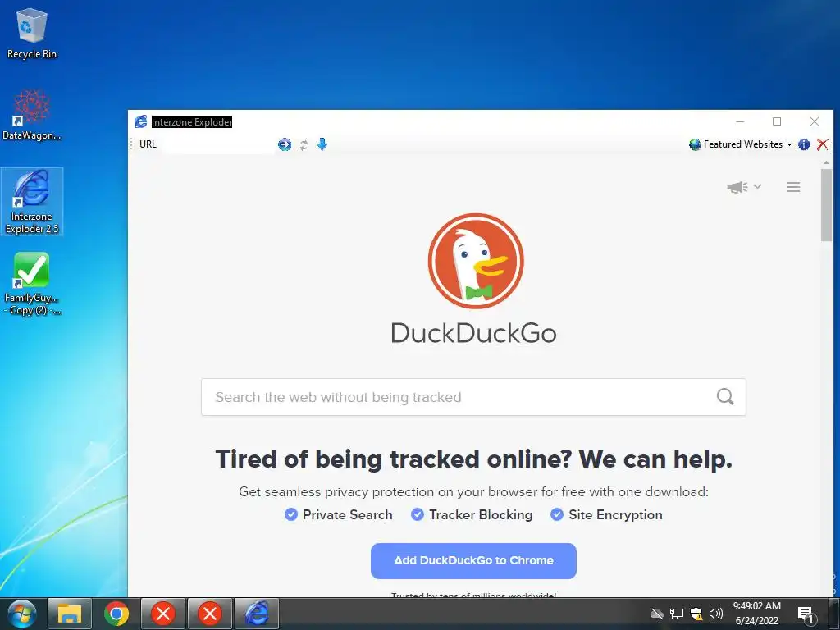Click the 'Tired of being tracked online?' headline
The height and width of the screenshot is (630, 840).
pos(473,459)
